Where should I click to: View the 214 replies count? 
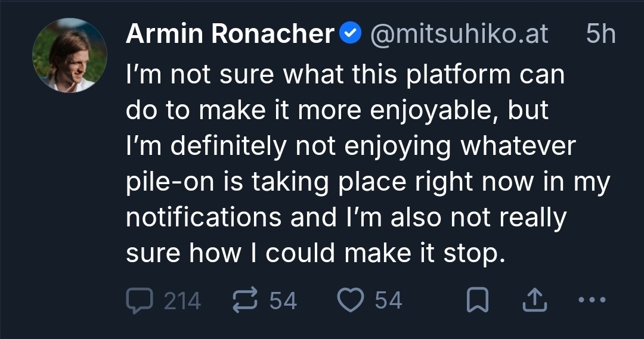point(182,300)
